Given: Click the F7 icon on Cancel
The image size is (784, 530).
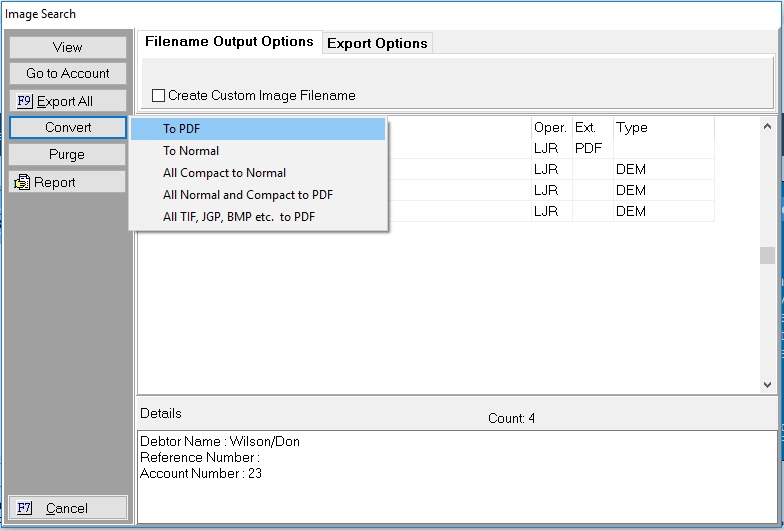Looking at the screenshot, I should point(25,508).
